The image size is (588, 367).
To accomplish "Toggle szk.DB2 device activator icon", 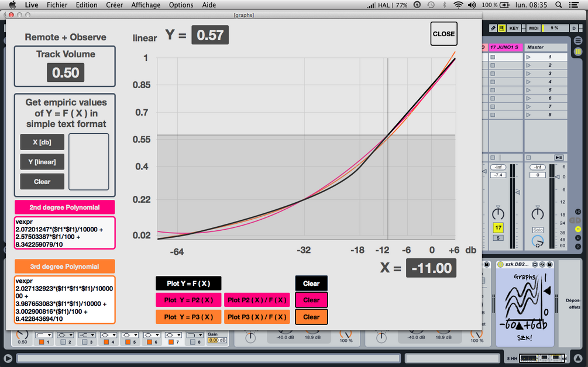I will [500, 264].
